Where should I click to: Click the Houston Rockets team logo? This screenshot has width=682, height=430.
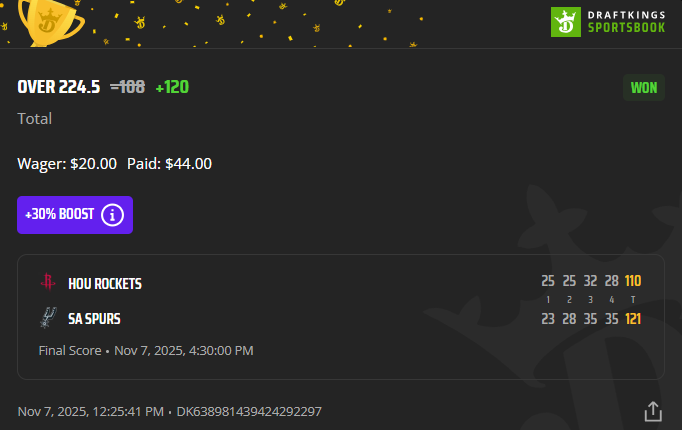click(47, 283)
